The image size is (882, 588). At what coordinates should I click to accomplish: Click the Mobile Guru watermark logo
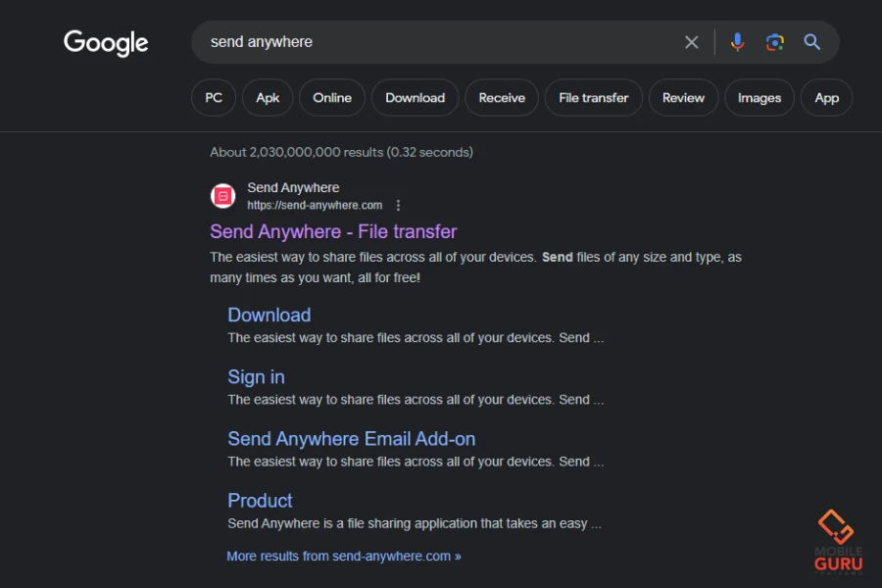click(837, 540)
